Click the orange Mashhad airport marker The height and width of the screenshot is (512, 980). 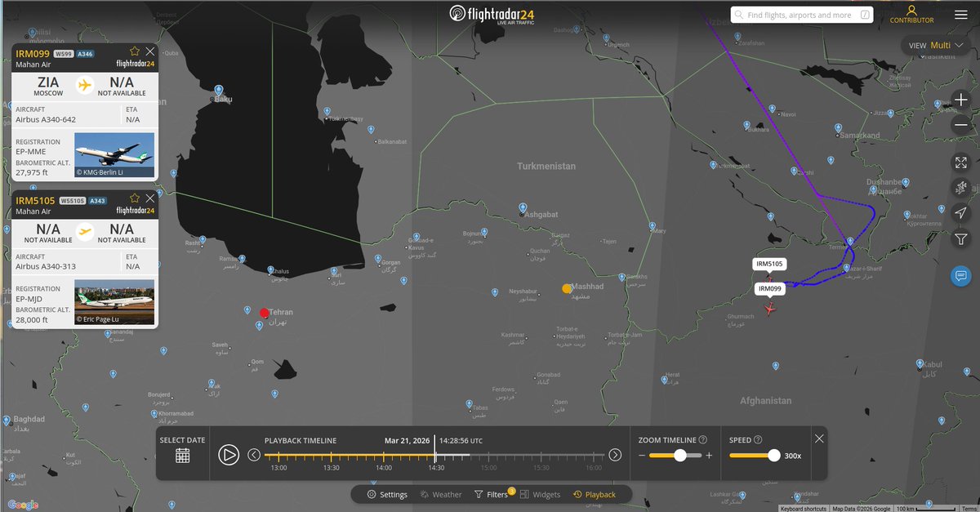click(x=567, y=288)
